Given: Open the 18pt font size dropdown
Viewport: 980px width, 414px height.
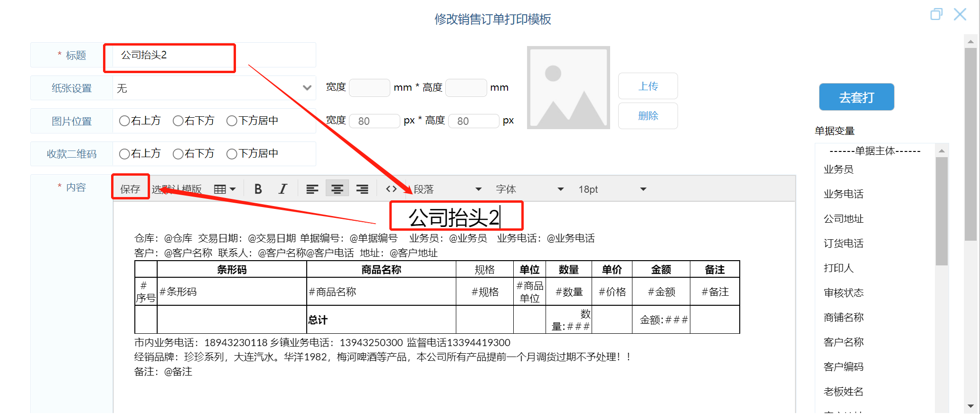Looking at the screenshot, I should 612,189.
